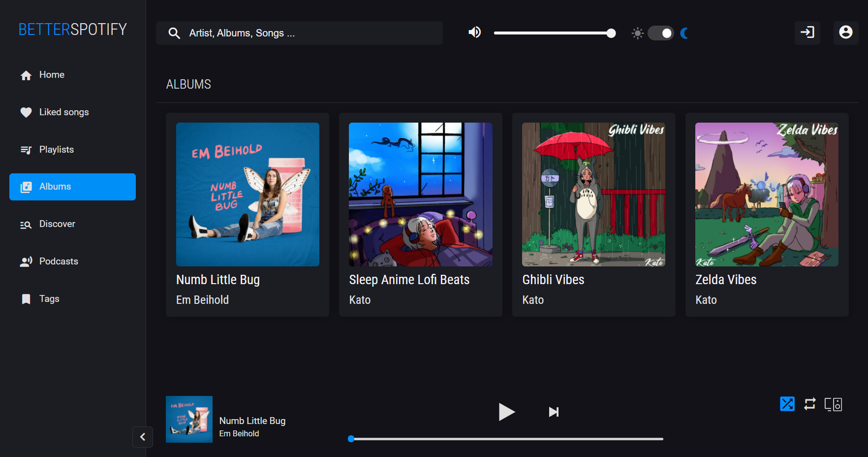The image size is (868, 457).
Task: Skip to the next track
Action: tap(554, 412)
